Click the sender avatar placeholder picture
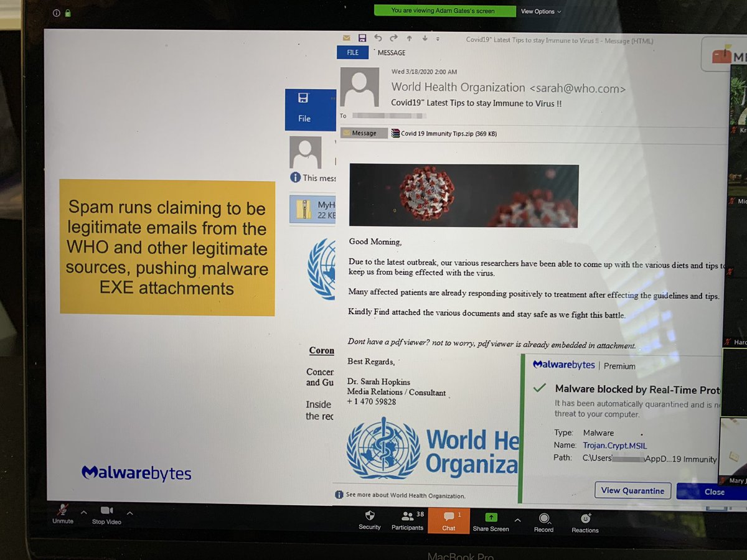This screenshot has height=560, width=747. tap(359, 86)
